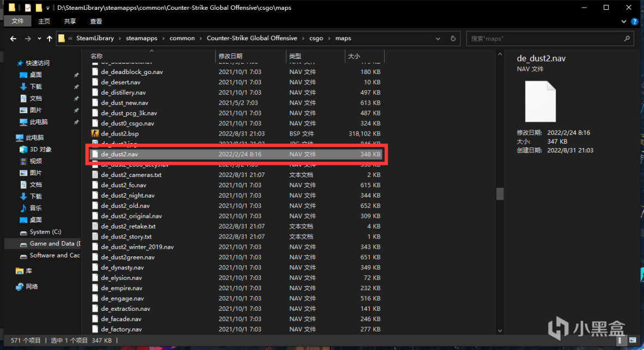Viewport: 644px width, 350px height.
Task: Go up one folder level
Action: coord(49,39)
